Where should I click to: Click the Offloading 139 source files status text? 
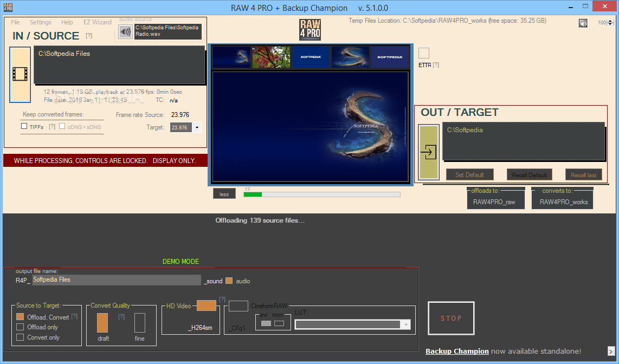tap(260, 220)
